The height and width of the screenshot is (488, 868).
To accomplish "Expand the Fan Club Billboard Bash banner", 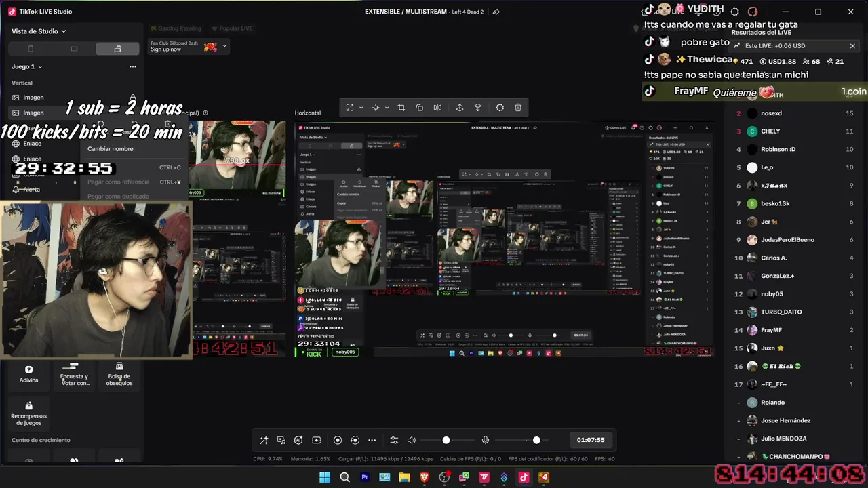I will tap(224, 47).
